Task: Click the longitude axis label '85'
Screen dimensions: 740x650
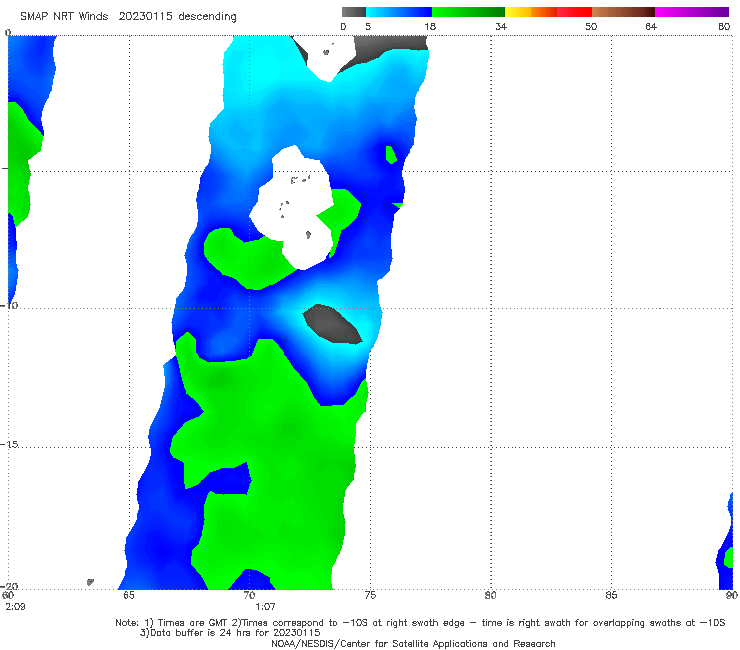Action: [x=611, y=595]
